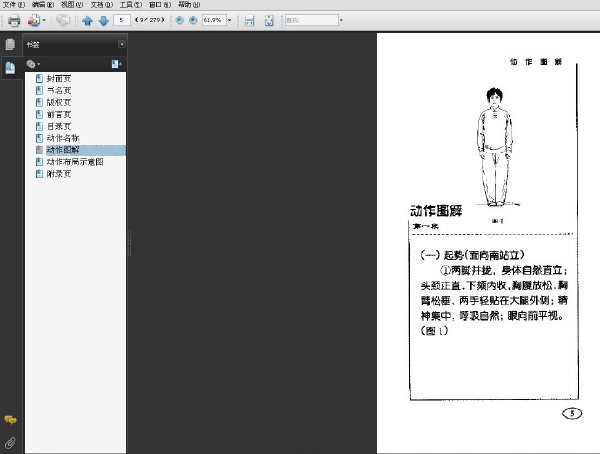The width and height of the screenshot is (600, 454).
Task: Open the 编辑 (Edit) menu
Action: 43,5
